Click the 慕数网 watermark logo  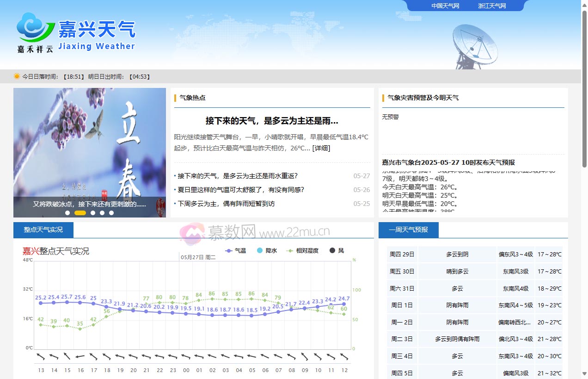click(x=194, y=231)
